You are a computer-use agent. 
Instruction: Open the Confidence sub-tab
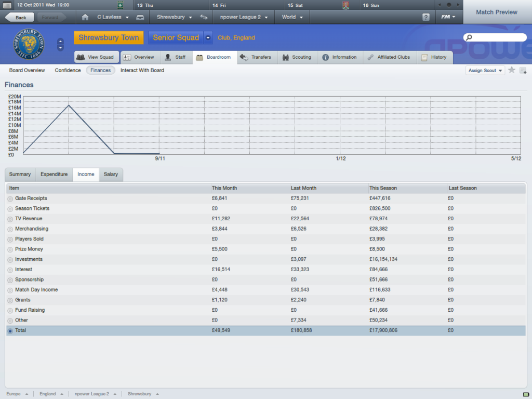coord(68,70)
